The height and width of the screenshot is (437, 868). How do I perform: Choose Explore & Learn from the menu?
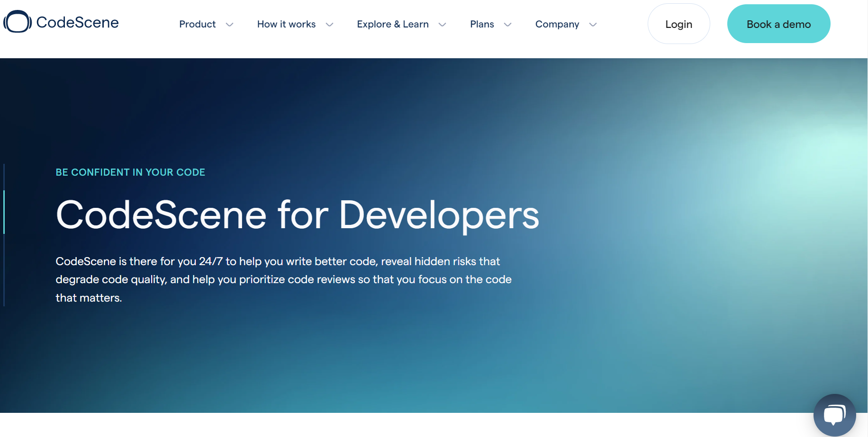click(x=393, y=24)
